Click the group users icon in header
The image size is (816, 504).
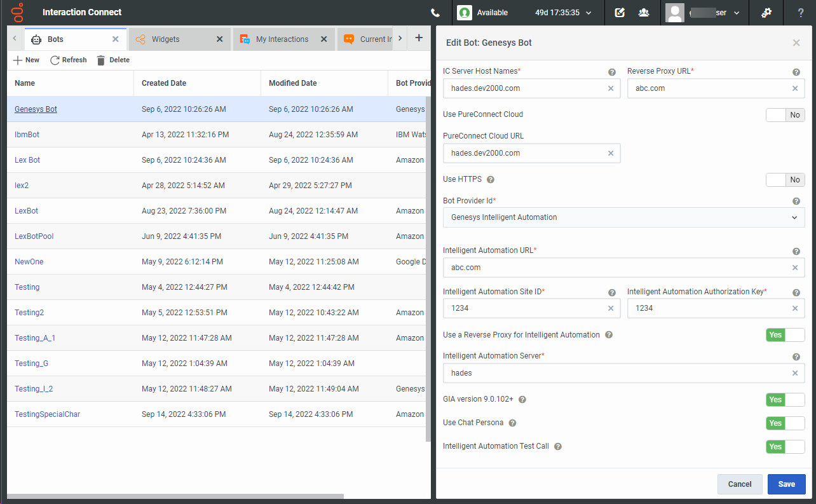643,13
